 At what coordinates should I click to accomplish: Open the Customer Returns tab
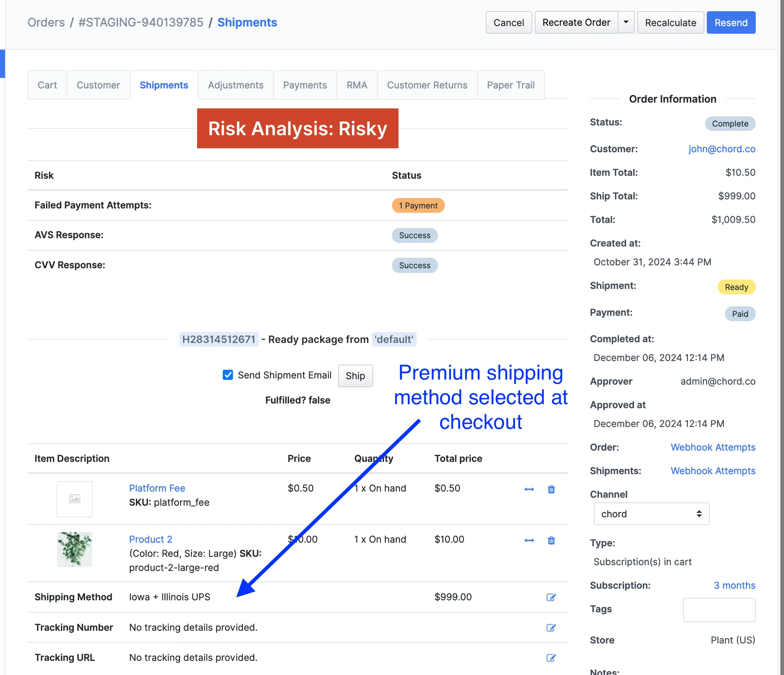pyautogui.click(x=427, y=85)
